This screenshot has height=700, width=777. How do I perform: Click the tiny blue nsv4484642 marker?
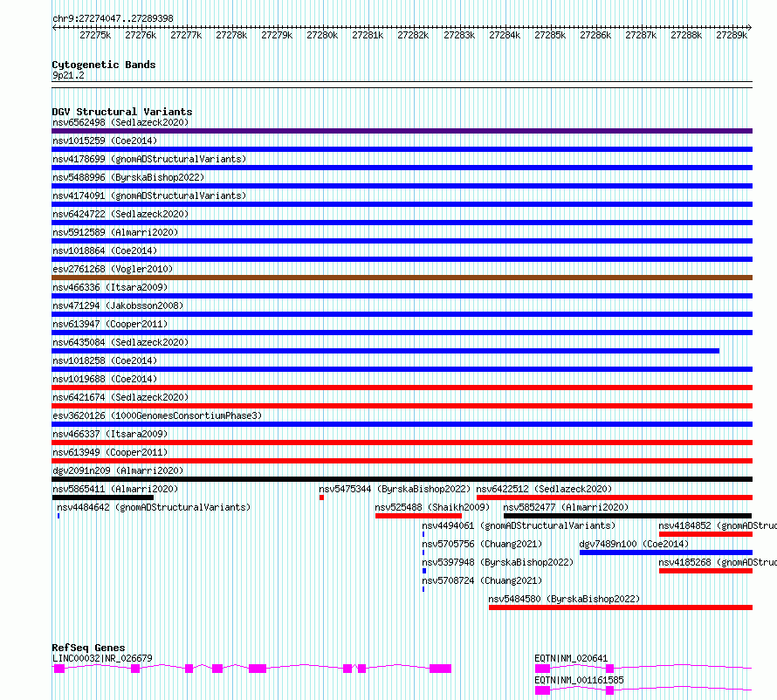tap(58, 516)
